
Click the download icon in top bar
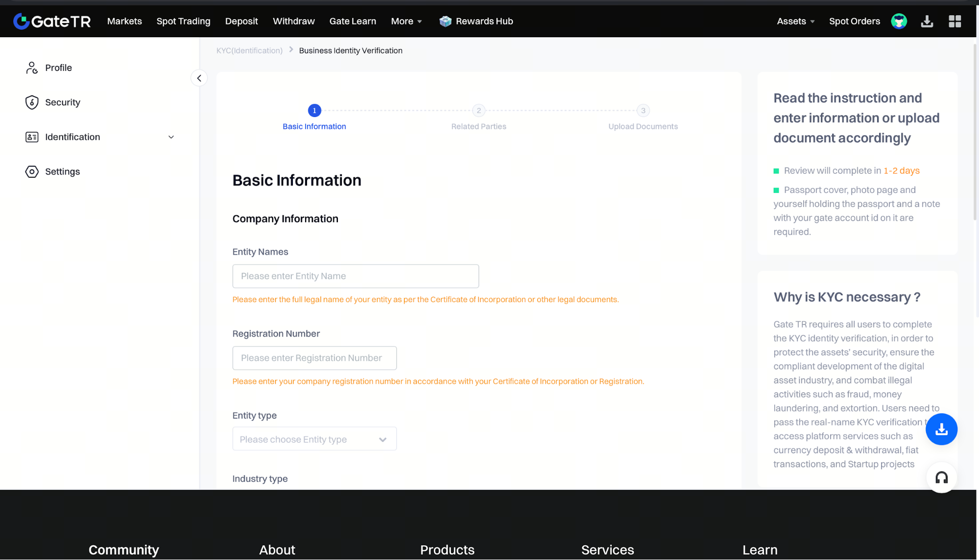click(x=927, y=21)
